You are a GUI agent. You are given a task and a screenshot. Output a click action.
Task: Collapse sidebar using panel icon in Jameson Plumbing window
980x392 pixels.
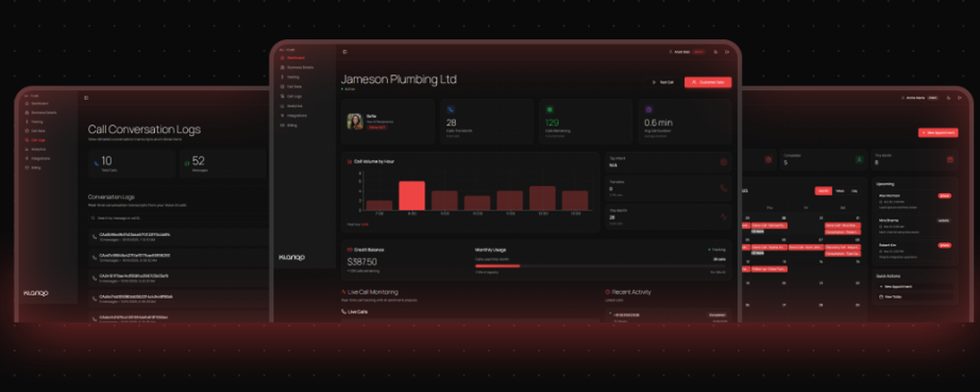click(344, 52)
